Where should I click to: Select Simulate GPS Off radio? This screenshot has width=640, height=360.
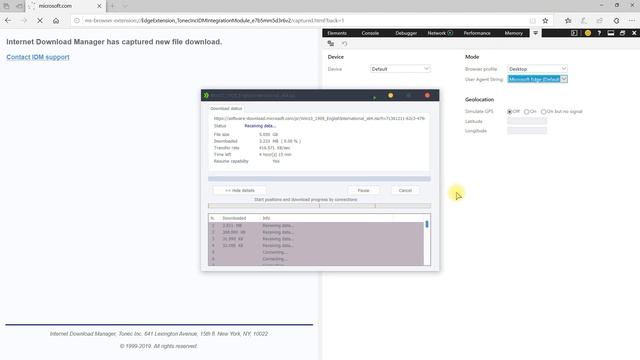point(510,111)
